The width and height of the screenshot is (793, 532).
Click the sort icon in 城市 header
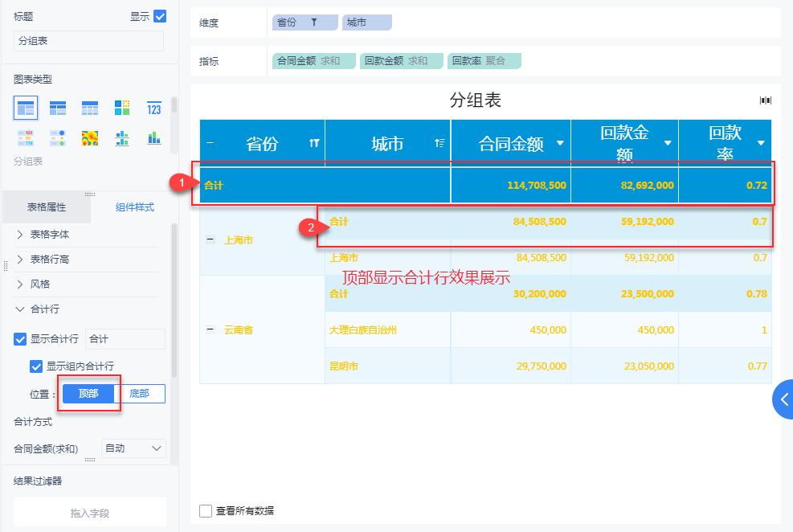coord(439,143)
